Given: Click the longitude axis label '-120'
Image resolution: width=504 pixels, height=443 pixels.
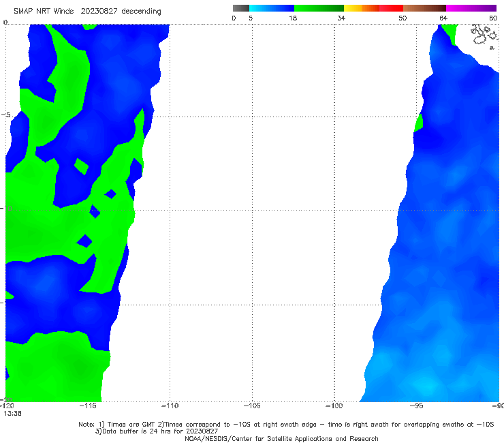Looking at the screenshot, I should click(7, 406).
